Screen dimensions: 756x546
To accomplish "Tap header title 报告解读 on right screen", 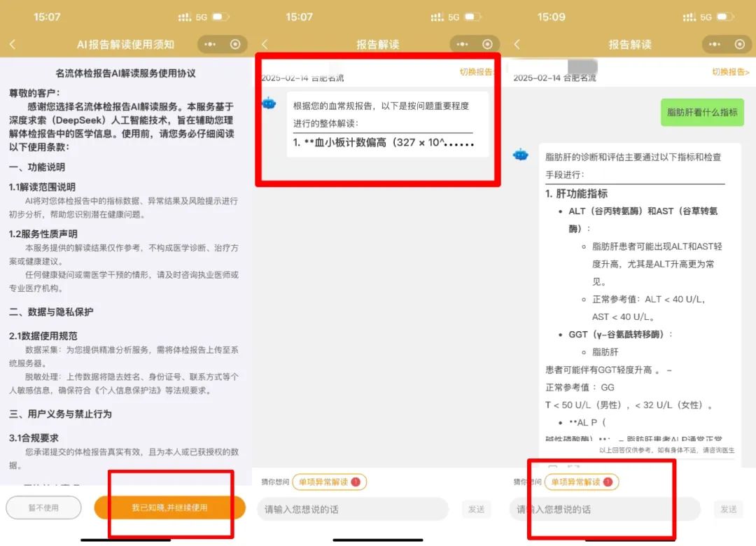I will 630,44.
